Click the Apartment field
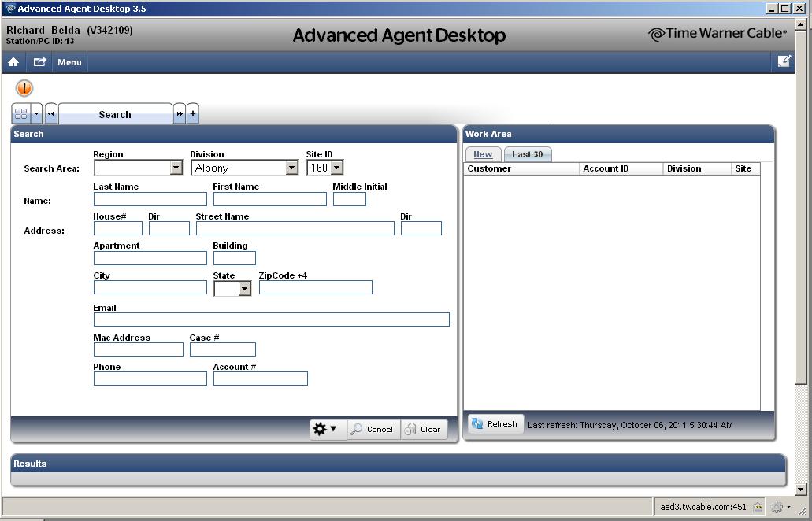The width and height of the screenshot is (812, 521). [x=150, y=258]
